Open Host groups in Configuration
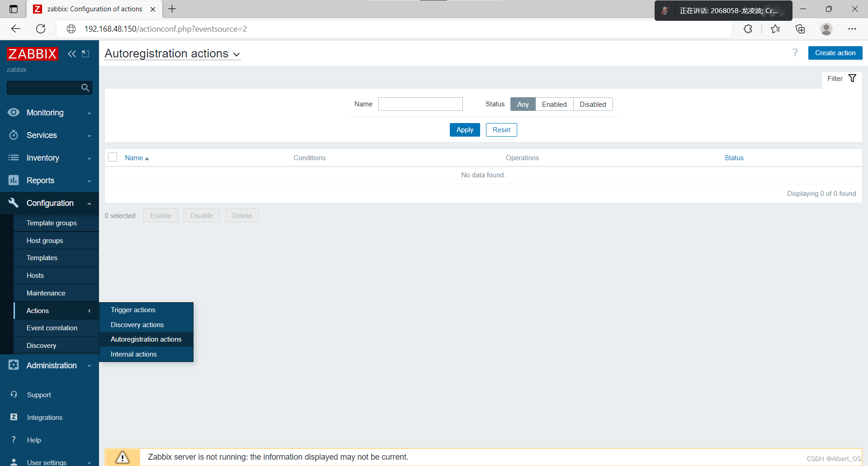The width and height of the screenshot is (868, 466). click(57, 241)
